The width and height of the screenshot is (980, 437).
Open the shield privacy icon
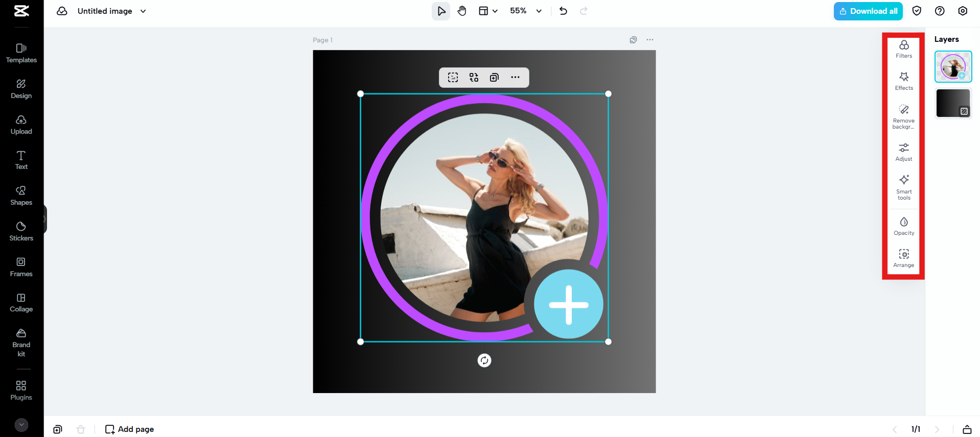click(917, 11)
